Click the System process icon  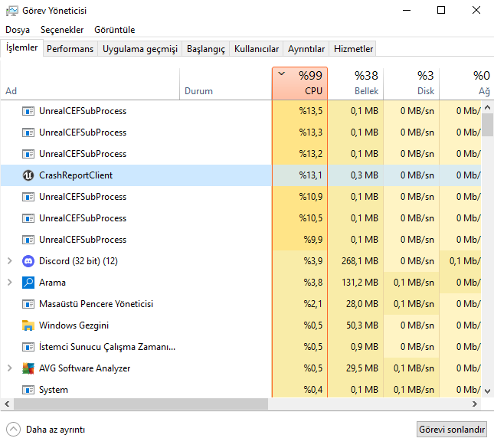pyautogui.click(x=28, y=390)
